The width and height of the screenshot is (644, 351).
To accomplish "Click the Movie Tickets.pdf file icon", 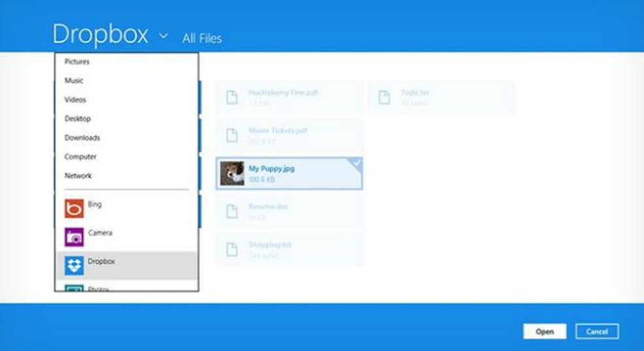I will pos(232,135).
